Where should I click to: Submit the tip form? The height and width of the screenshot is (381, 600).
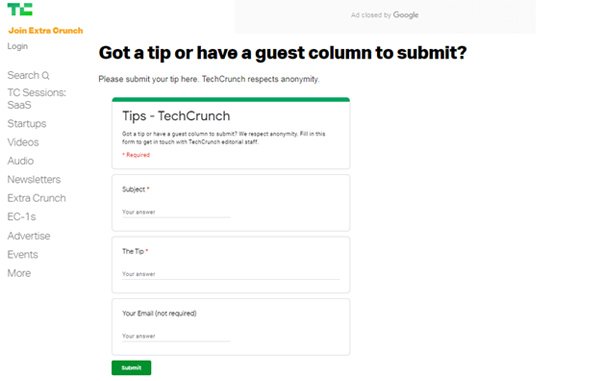pyautogui.click(x=131, y=368)
